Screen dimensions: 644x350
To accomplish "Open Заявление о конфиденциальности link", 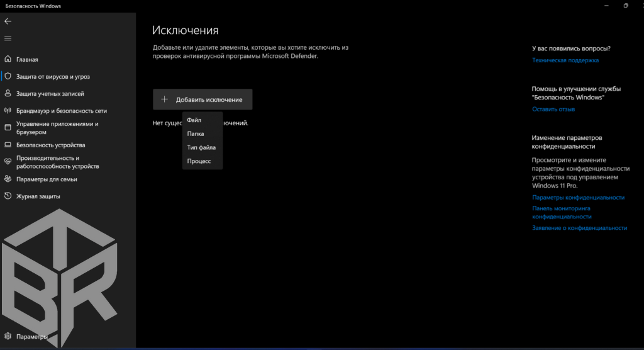I will (x=579, y=228).
